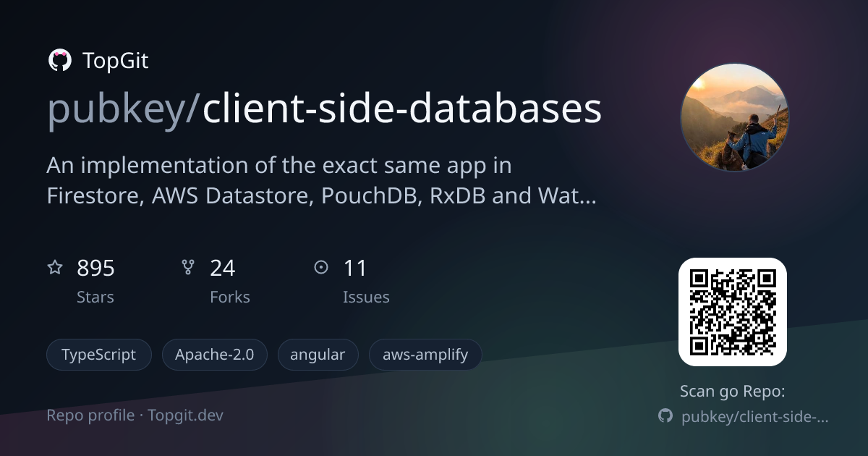The width and height of the screenshot is (868, 456).
Task: Click the fork icon beside 24
Action: [x=188, y=268]
